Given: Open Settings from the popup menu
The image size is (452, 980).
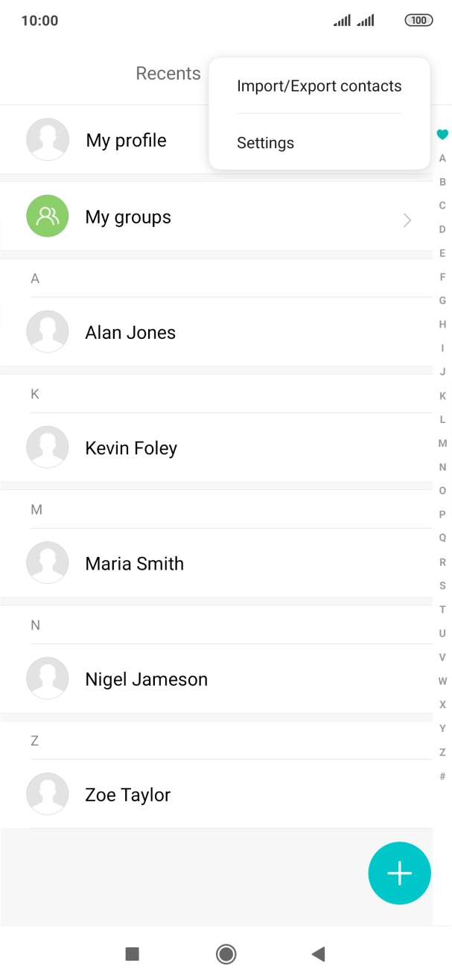Looking at the screenshot, I should [265, 142].
